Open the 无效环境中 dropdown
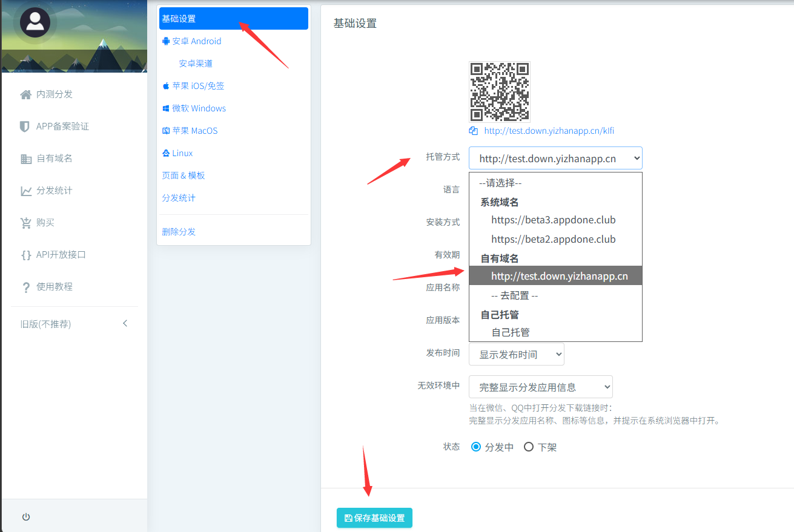 [540, 387]
